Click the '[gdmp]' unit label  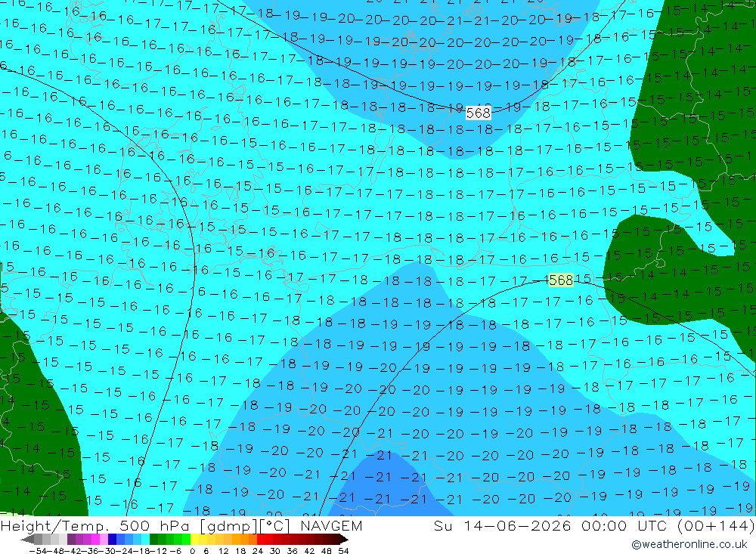tap(228, 526)
